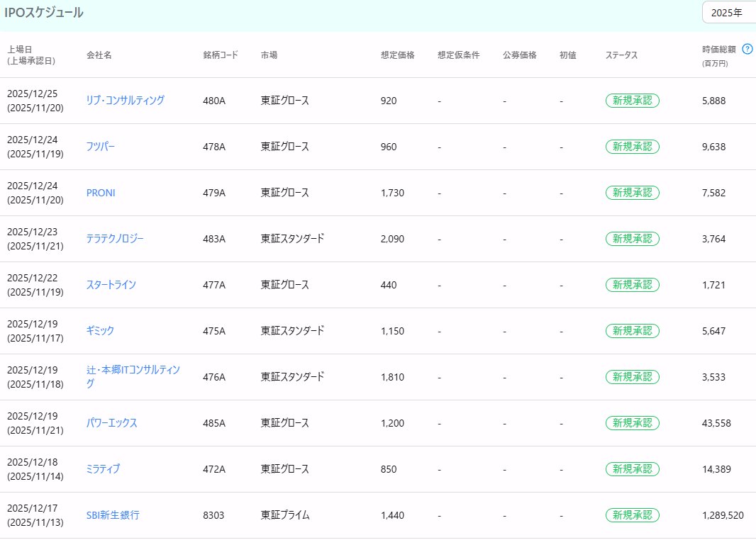Viewport: 756px width, 540px height.
Task: Click the ステータス column header
Action: [x=621, y=55]
